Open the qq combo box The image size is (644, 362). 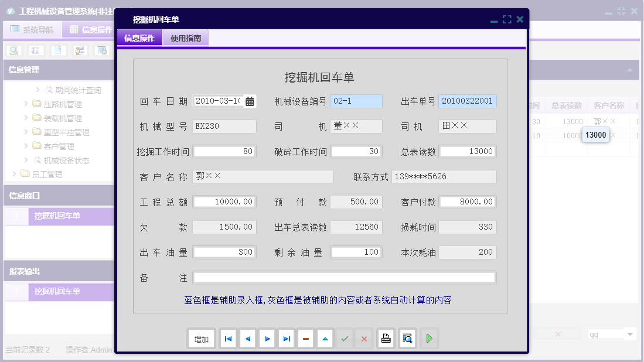point(611,333)
